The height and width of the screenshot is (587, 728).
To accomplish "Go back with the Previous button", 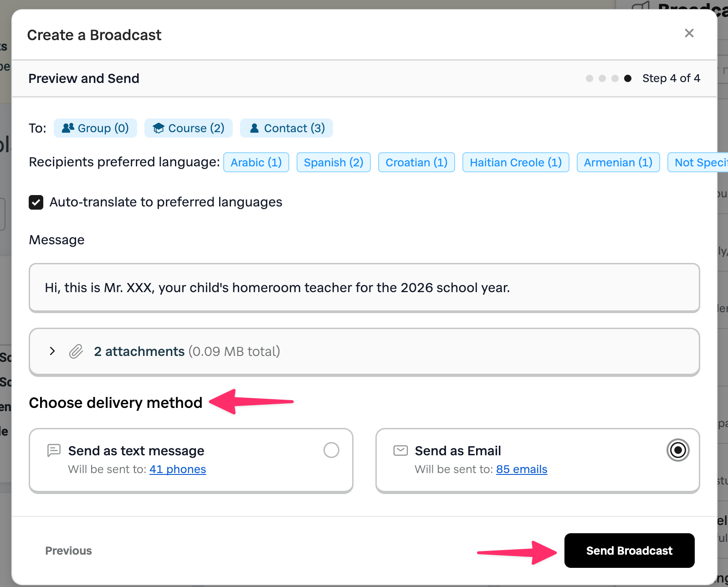I will (x=68, y=551).
